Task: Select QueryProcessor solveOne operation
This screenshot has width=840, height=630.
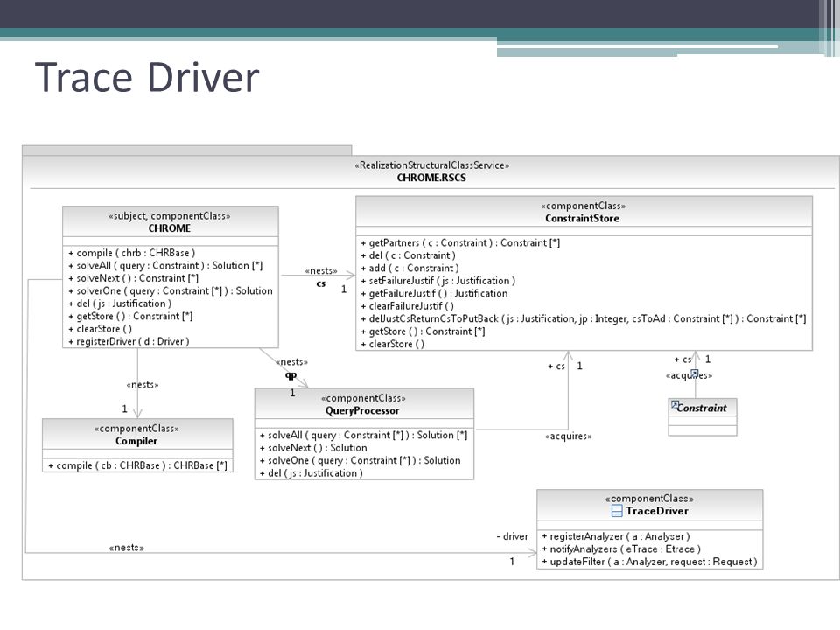Action: coord(360,461)
